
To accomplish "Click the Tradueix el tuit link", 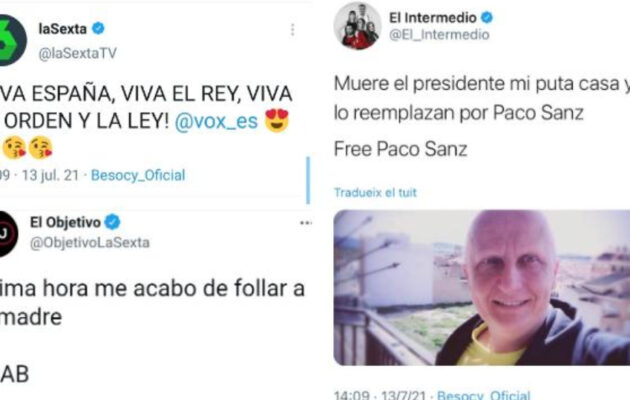I will 375,193.
